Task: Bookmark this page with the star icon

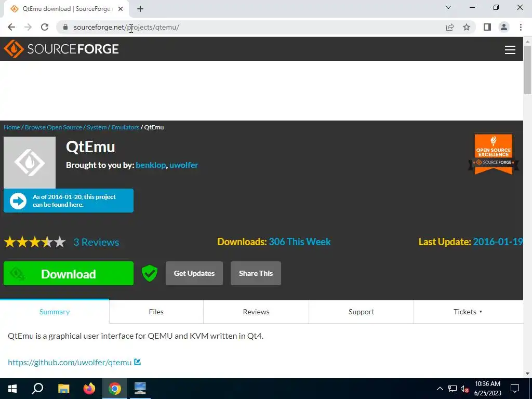Action: pos(467,27)
